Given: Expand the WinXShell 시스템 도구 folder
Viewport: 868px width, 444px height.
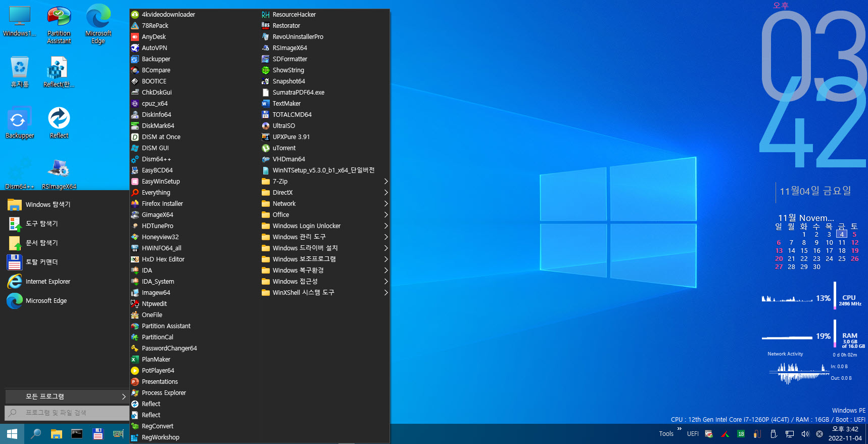Looking at the screenshot, I should click(325, 293).
